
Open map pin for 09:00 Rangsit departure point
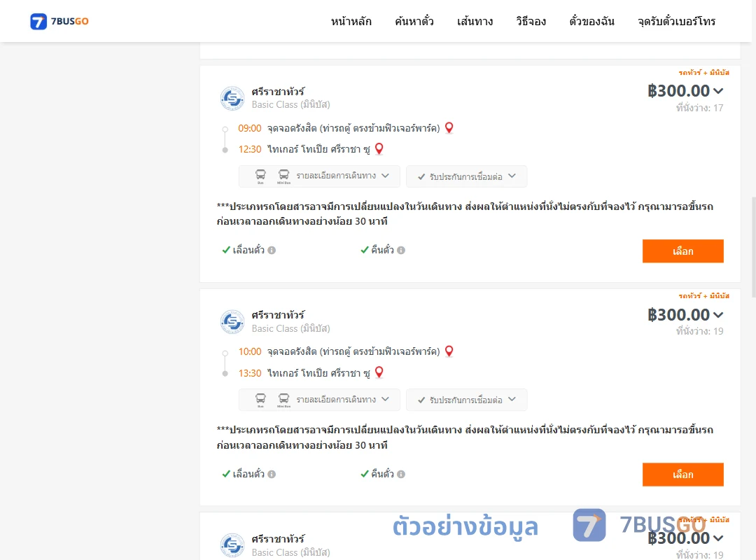(449, 128)
